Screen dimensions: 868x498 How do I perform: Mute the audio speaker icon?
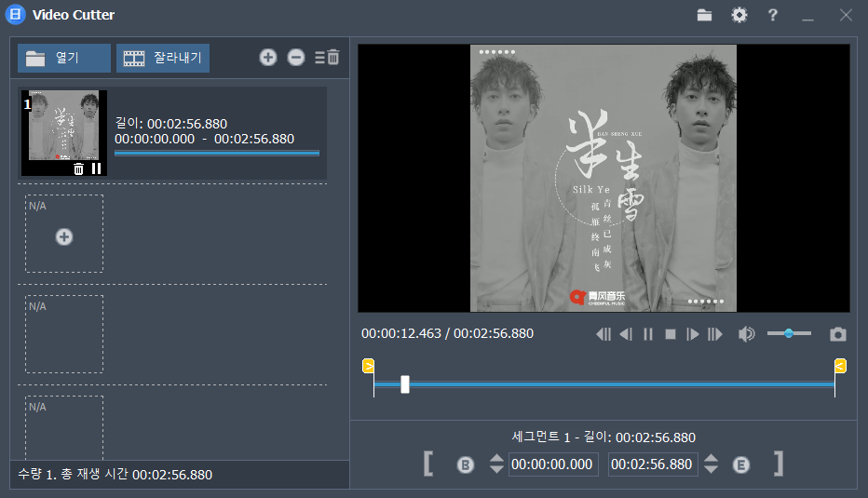click(746, 333)
